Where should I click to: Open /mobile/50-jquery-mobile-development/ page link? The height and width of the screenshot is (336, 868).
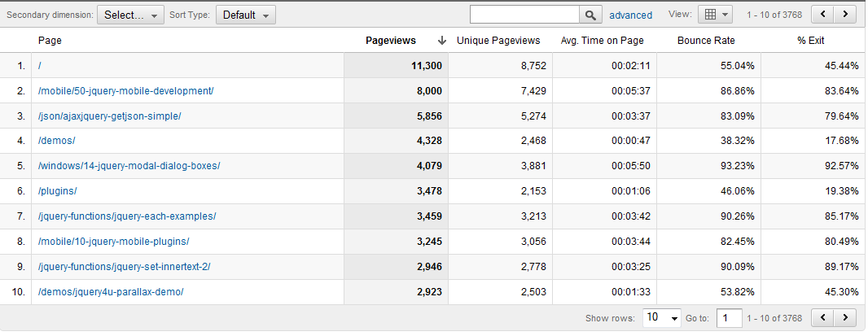125,90
